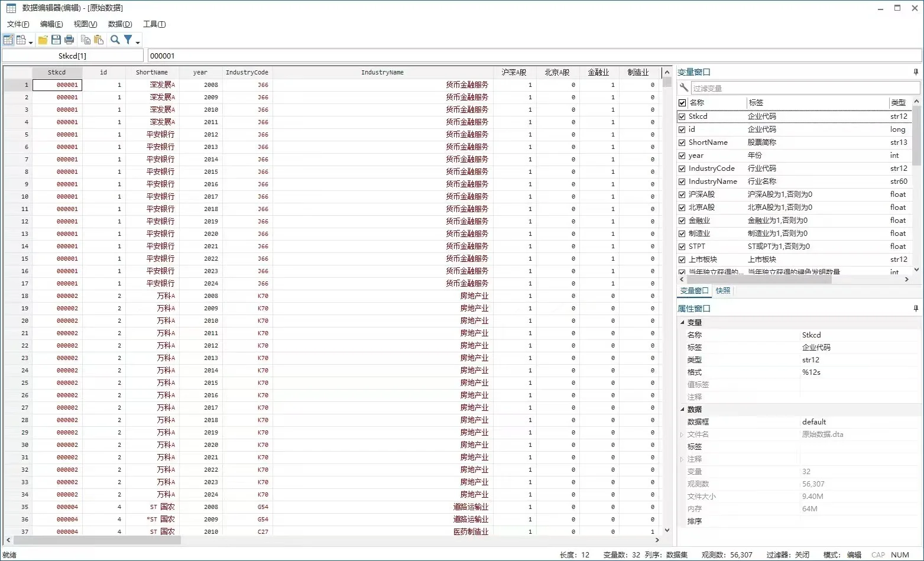Focus the 过滤变量 filter input
924x561 pixels.
pos(805,88)
